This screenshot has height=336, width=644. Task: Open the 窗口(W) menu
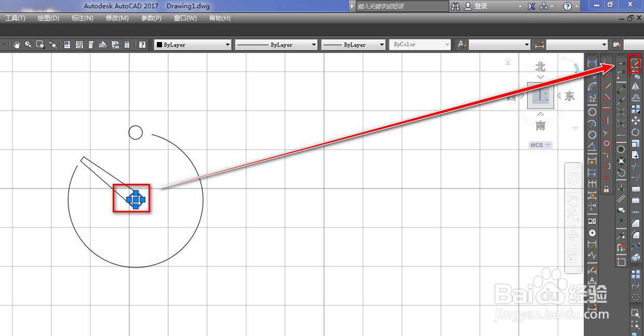point(185,18)
